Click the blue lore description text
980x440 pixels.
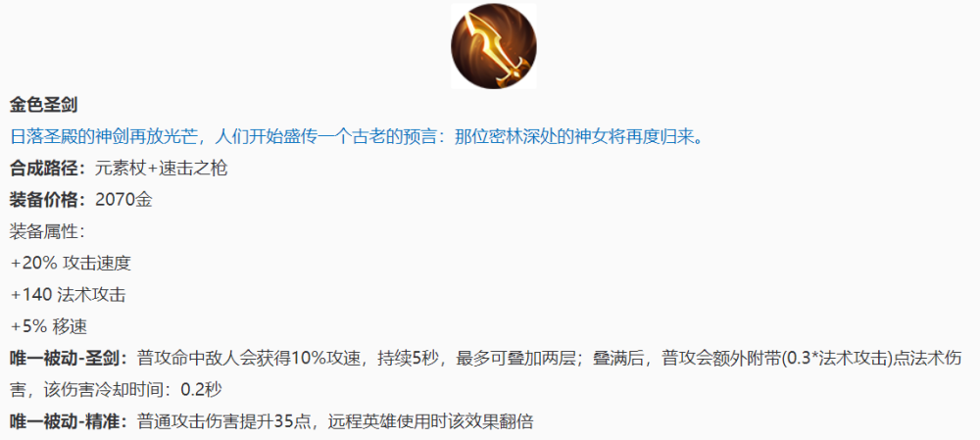(357, 136)
